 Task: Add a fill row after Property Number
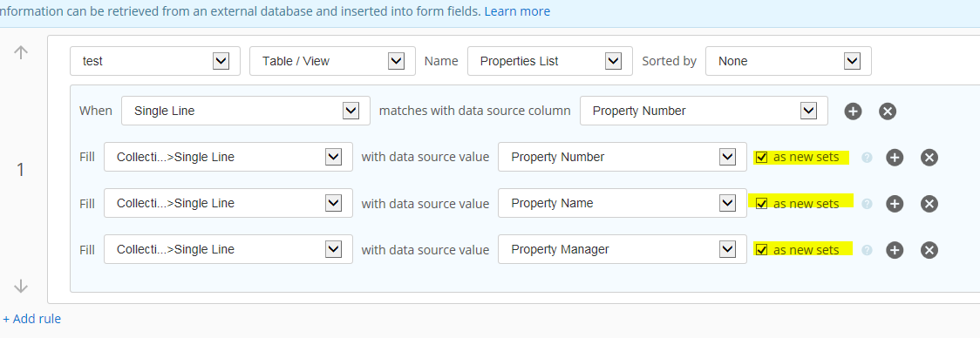click(x=895, y=158)
